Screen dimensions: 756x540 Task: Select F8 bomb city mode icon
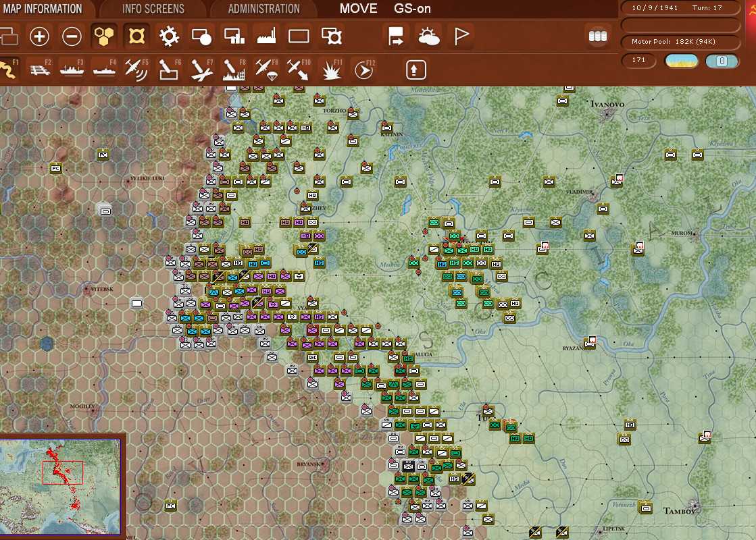click(x=234, y=70)
